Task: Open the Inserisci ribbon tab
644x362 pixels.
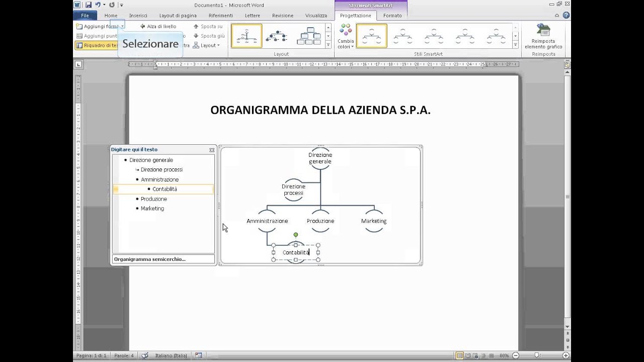Action: [x=138, y=16]
